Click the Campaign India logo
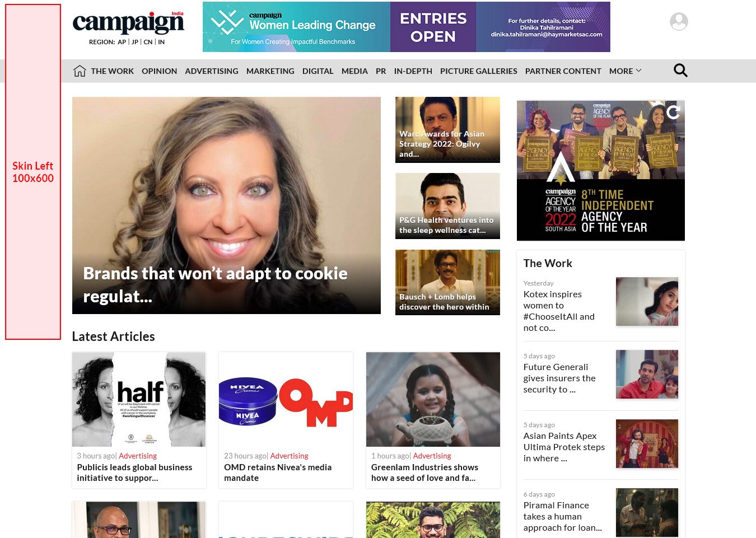Viewport: 756px width, 538px height. coord(128,22)
